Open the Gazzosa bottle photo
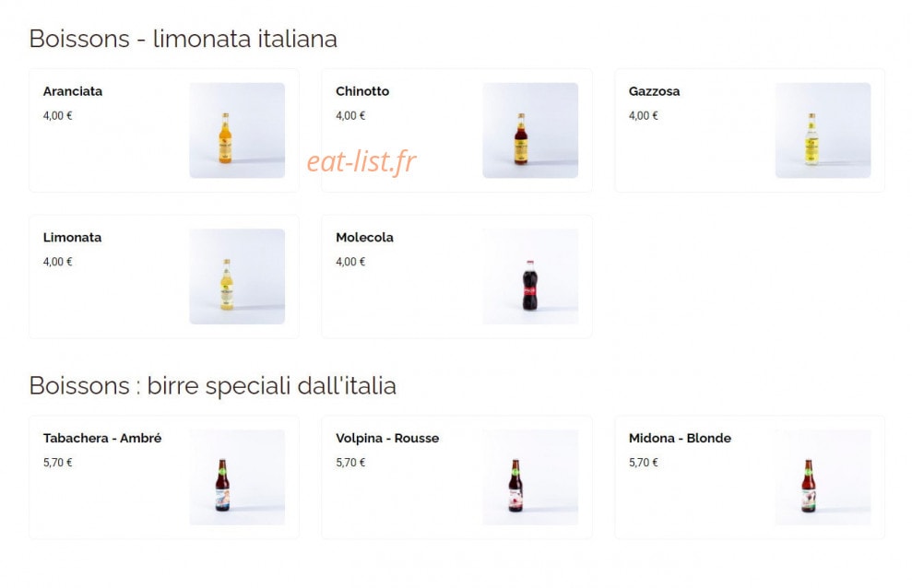912x588 pixels. pos(823,130)
